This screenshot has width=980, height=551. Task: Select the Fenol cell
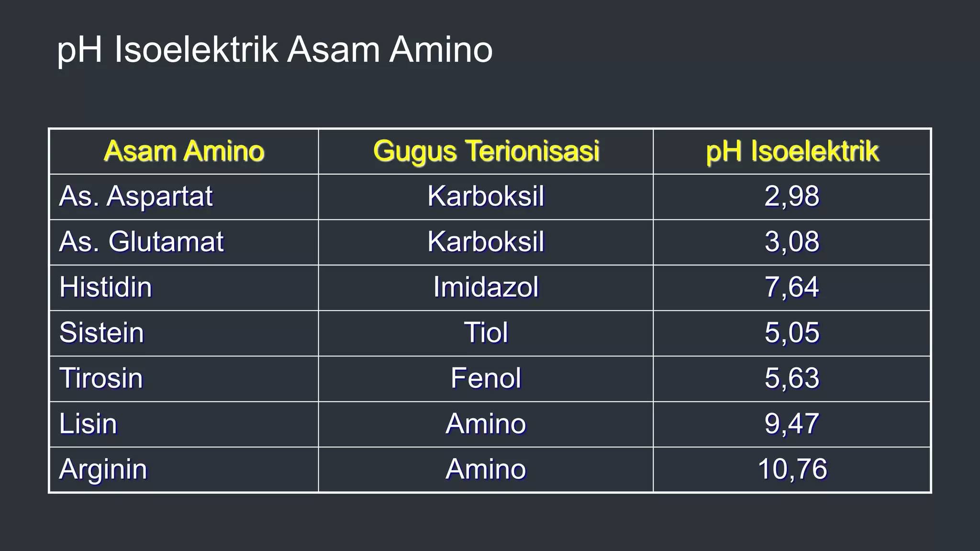486,378
